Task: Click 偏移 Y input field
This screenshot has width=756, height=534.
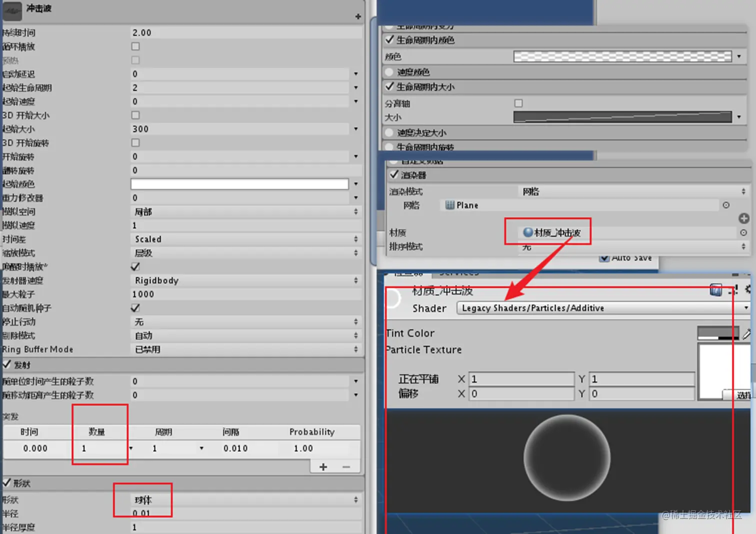Action: (x=642, y=394)
